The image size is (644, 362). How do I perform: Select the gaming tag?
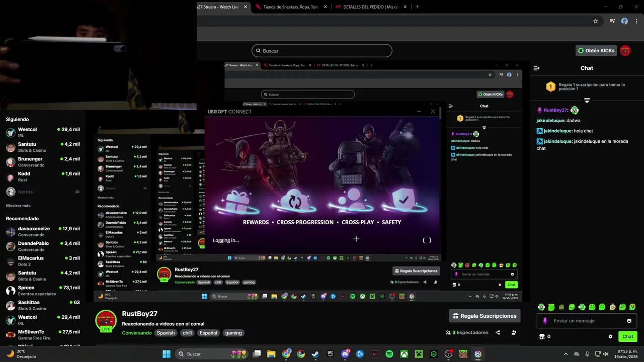(x=233, y=333)
